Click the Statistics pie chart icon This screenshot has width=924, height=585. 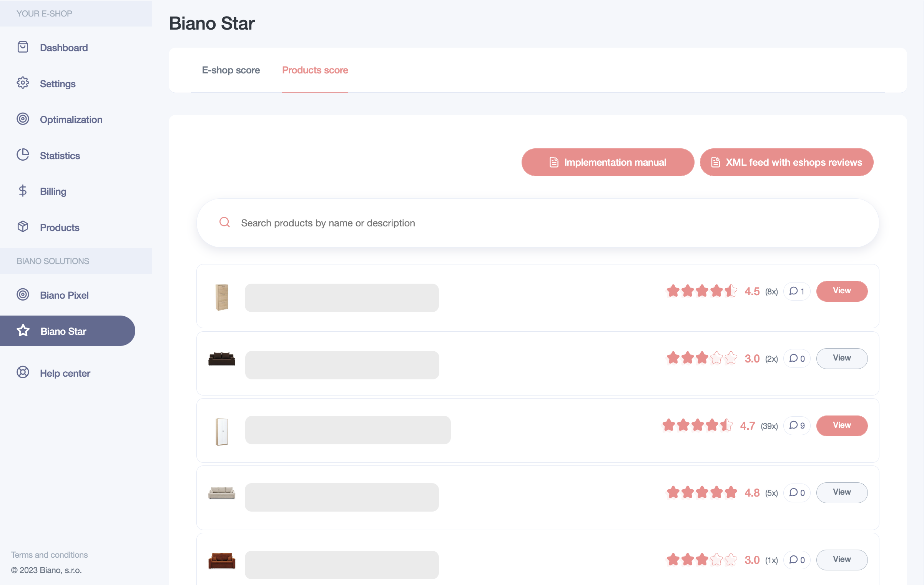tap(23, 155)
